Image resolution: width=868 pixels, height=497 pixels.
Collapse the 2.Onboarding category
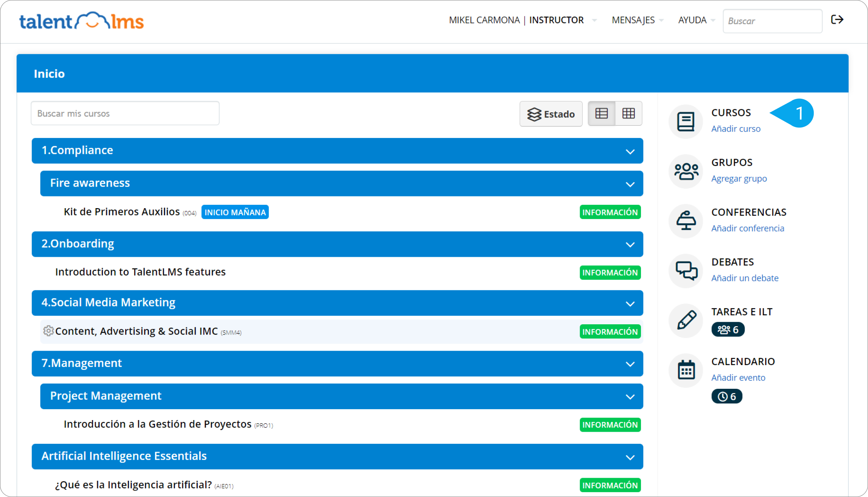(x=630, y=245)
